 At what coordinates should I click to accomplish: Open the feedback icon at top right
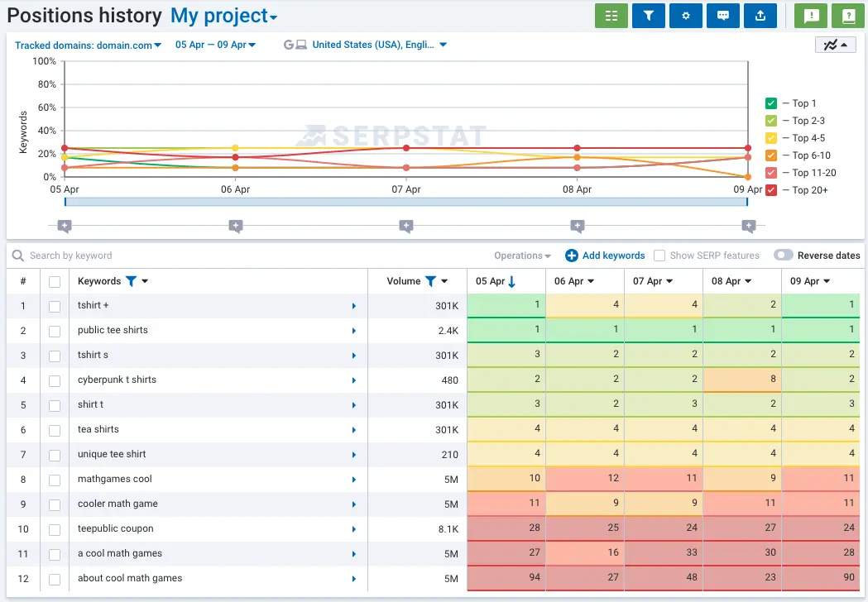(810, 15)
